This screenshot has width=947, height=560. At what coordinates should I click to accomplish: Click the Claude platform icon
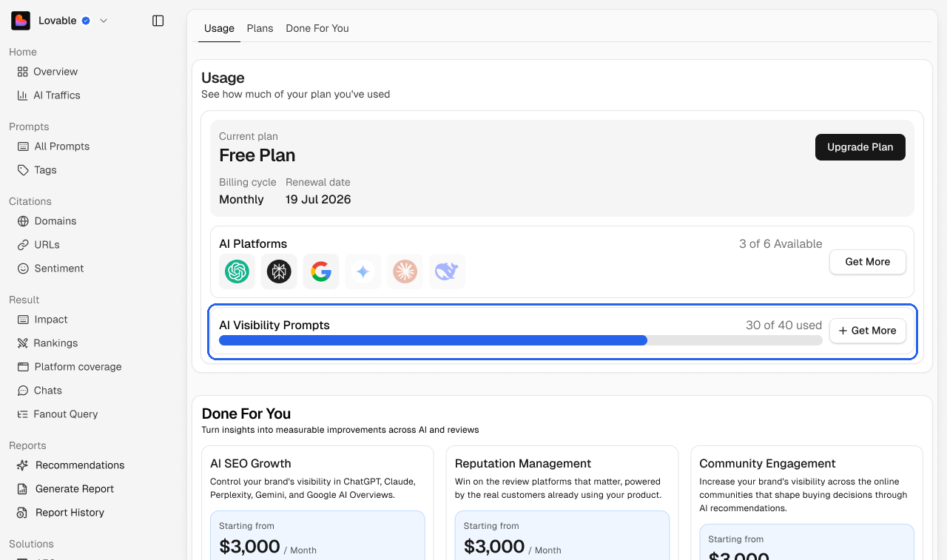click(x=405, y=271)
